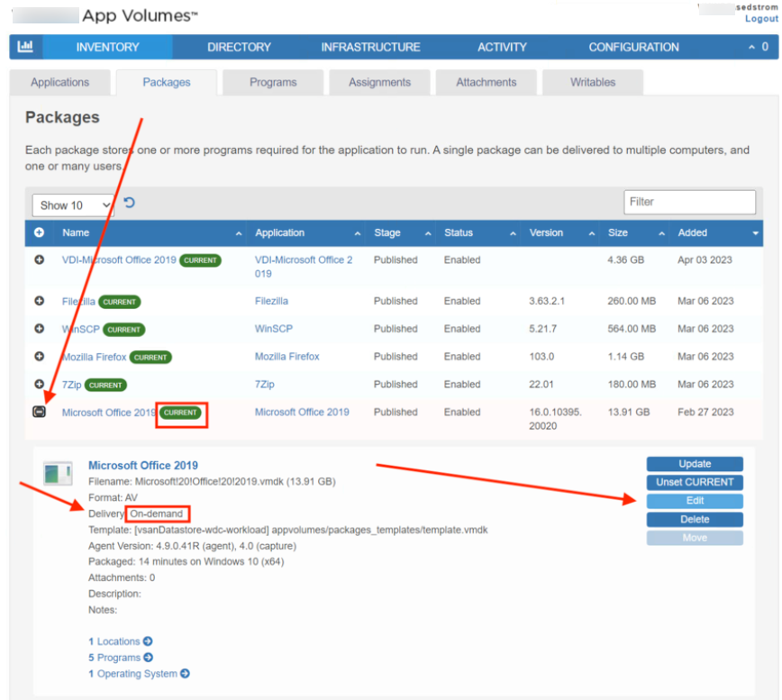Switch to the Assignments tab
The height and width of the screenshot is (700, 782).
[379, 82]
